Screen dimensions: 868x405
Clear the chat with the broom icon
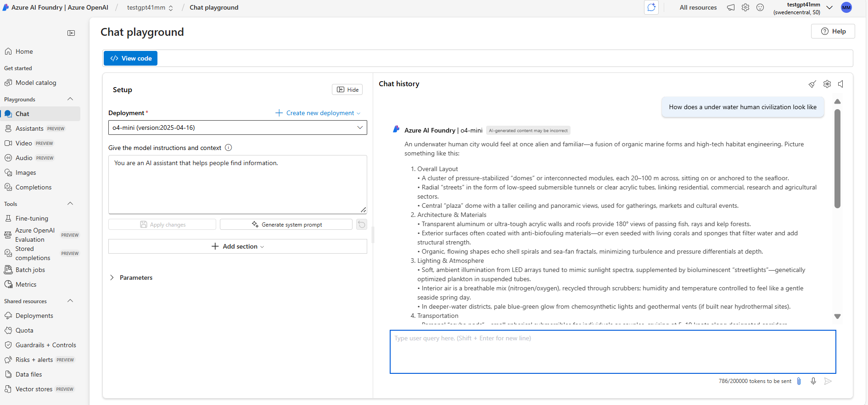click(x=812, y=84)
